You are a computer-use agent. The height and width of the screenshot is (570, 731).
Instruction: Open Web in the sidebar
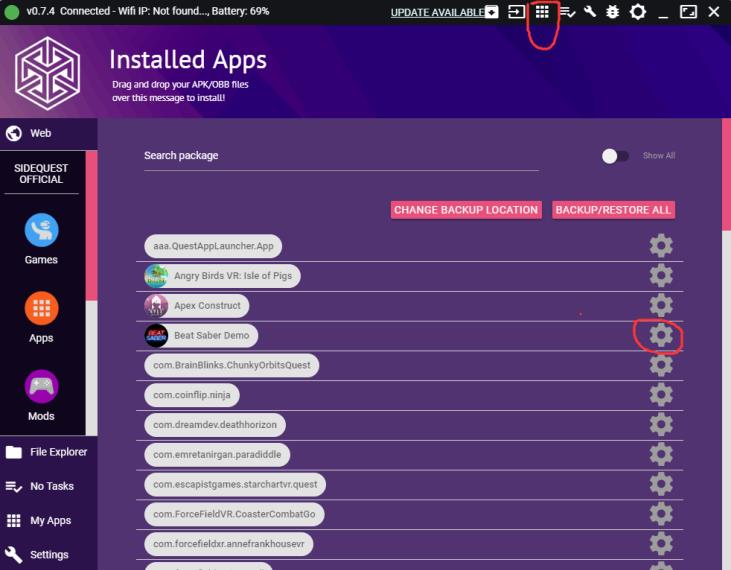tap(48, 133)
